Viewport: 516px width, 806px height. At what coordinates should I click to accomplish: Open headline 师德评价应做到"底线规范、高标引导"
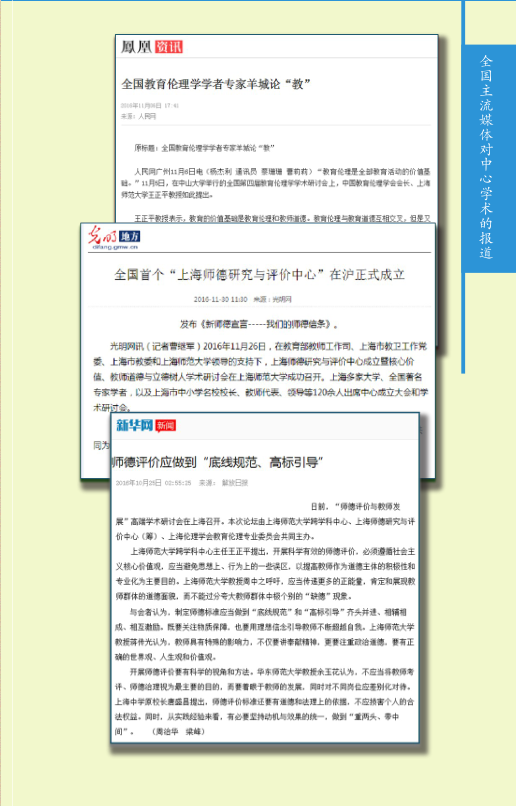pos(218,462)
